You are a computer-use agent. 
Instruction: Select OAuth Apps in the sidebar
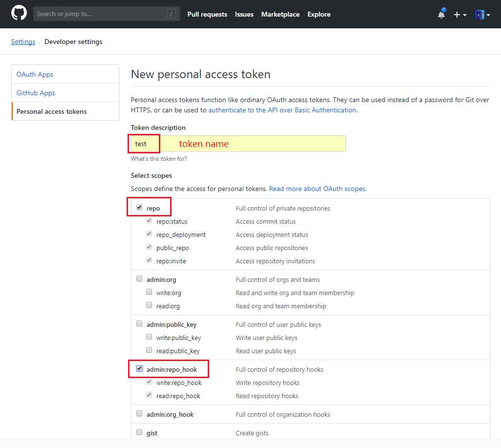65,74
